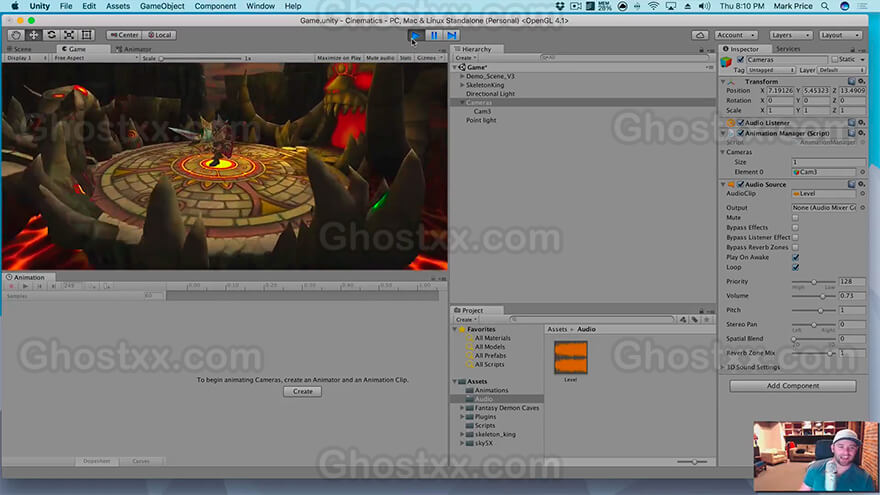This screenshot has width=880, height=495.
Task: Open Audio Source gear menu
Action: pos(861,185)
